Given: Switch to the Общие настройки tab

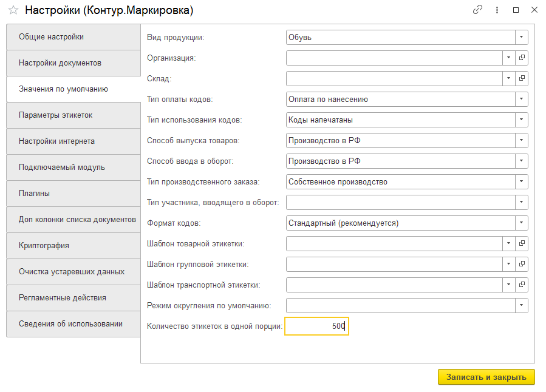Looking at the screenshot, I should [x=73, y=37].
